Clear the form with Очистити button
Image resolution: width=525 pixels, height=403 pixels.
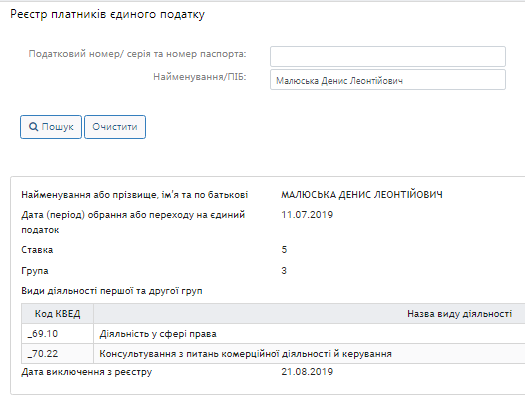click(x=115, y=127)
